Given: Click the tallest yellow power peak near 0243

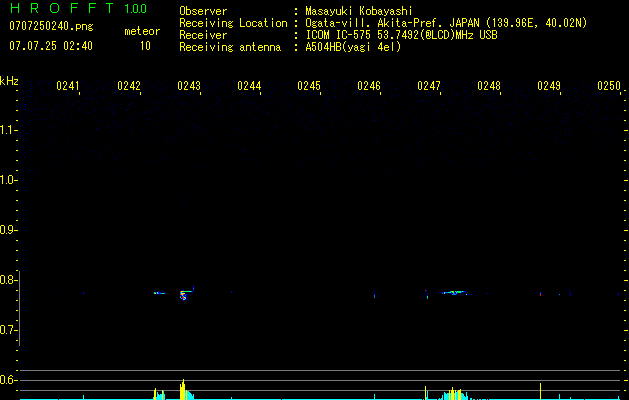Looking at the screenshot, I should click(183, 389).
